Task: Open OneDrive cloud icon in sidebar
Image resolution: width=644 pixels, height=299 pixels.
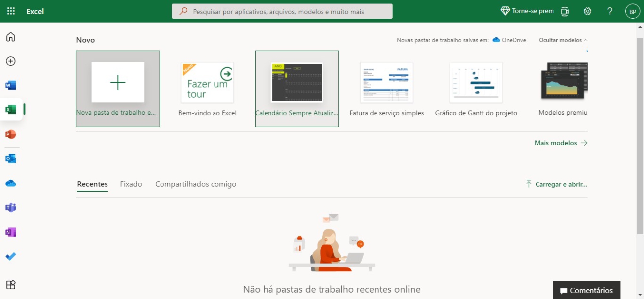Action: pyautogui.click(x=11, y=183)
